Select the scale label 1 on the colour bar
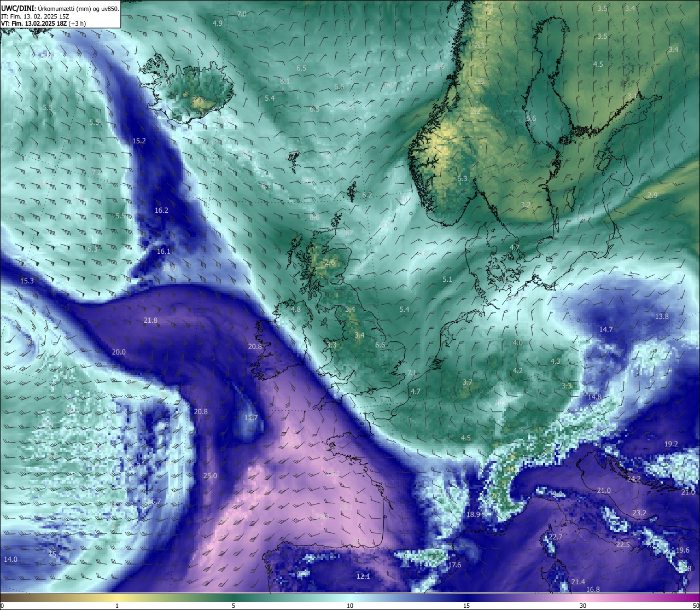Viewport: 700px width, 610px height. coord(117,606)
